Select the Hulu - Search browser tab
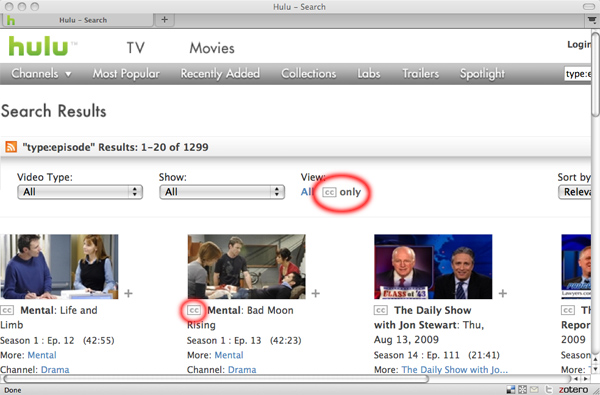Viewport: 600px width, 395px height. pos(78,20)
